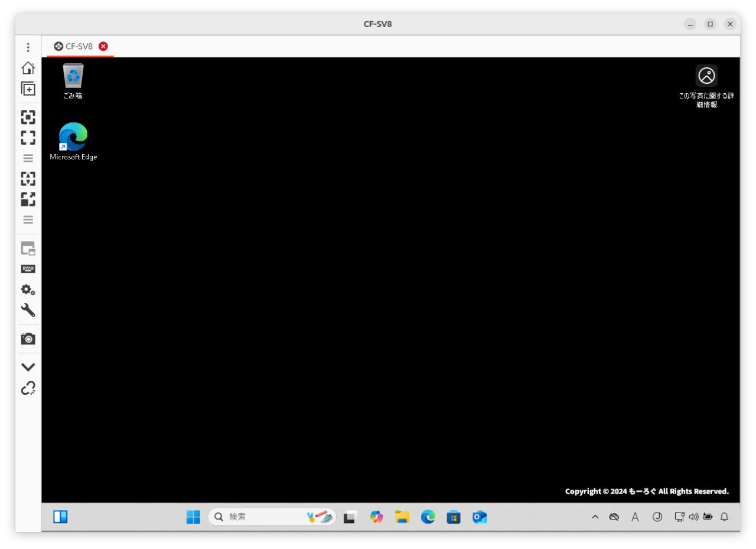Disconnect the session via the broken-link icon
The width and height of the screenshot is (756, 549).
coord(28,388)
